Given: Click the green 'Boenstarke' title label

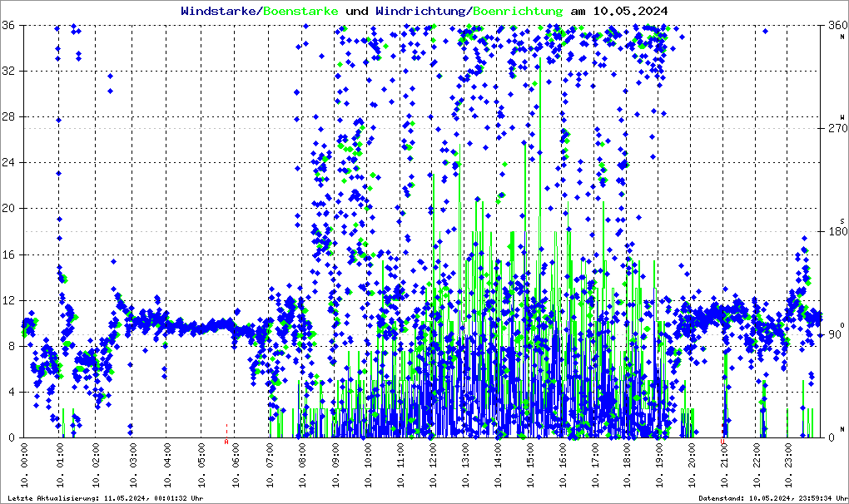Looking at the screenshot, I should pyautogui.click(x=301, y=11).
